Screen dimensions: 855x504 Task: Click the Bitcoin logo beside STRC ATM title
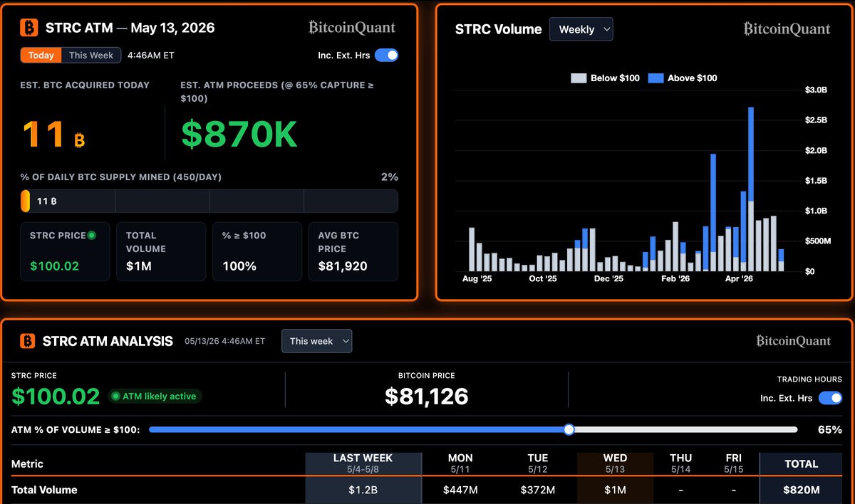(28, 28)
